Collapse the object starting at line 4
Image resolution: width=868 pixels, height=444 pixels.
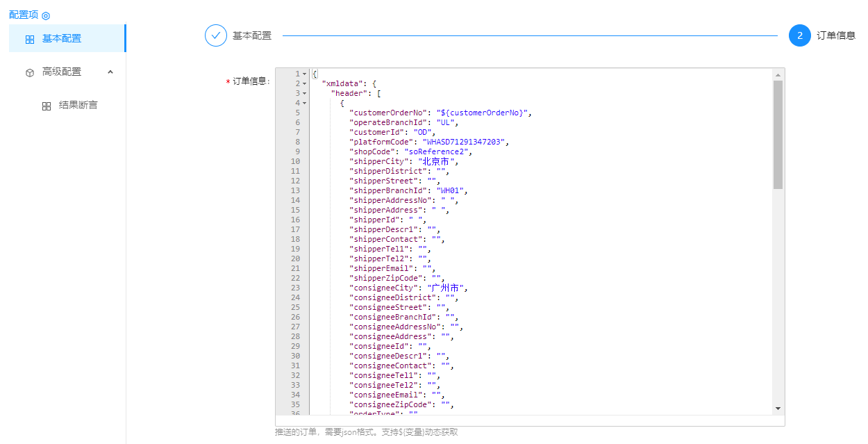pos(304,103)
